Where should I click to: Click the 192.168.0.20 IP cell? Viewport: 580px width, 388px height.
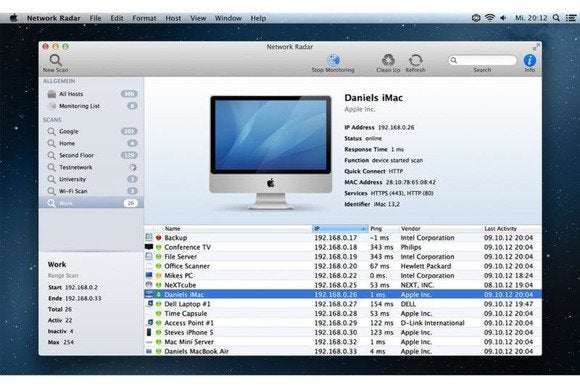tap(336, 266)
